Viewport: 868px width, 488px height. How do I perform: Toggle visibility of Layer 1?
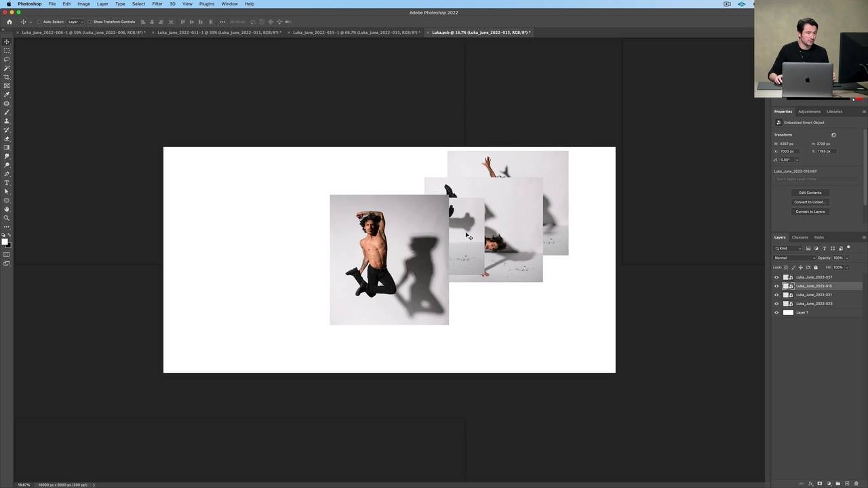776,312
